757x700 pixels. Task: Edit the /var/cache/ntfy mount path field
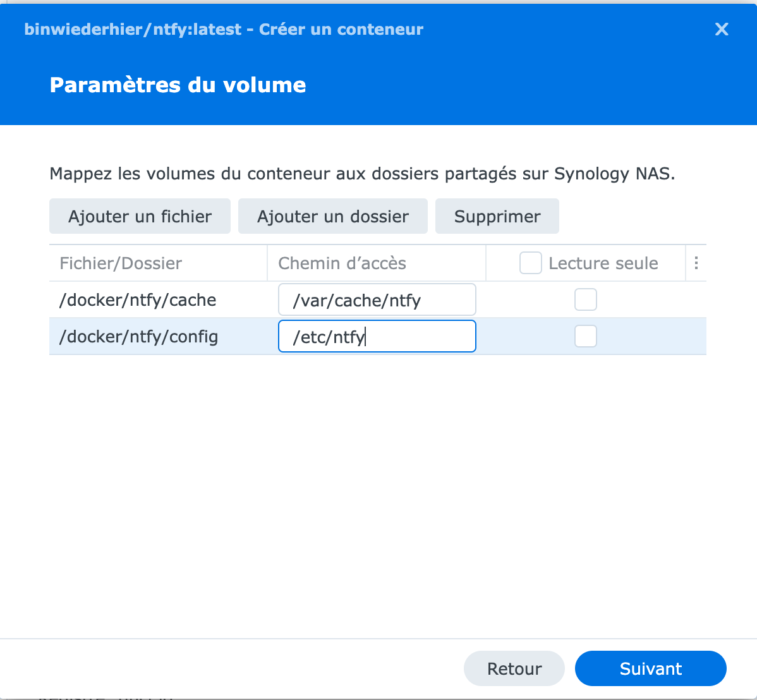(377, 300)
